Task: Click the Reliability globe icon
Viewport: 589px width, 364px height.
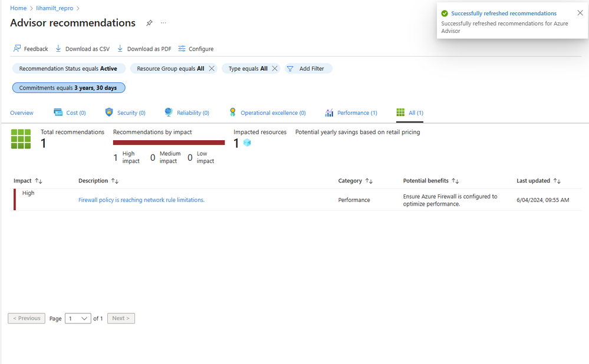Action: [169, 112]
